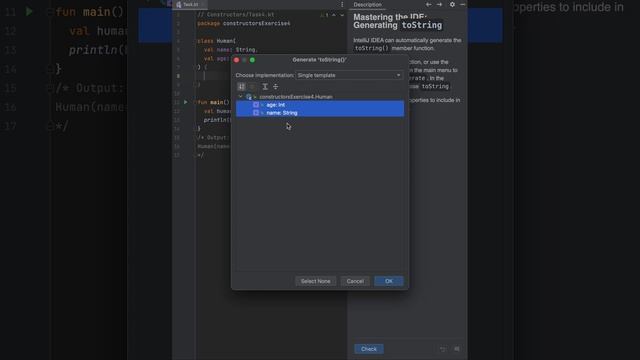Click the editor's previous highlighted error arrow
The height and width of the screenshot is (360, 640).
tap(334, 15)
